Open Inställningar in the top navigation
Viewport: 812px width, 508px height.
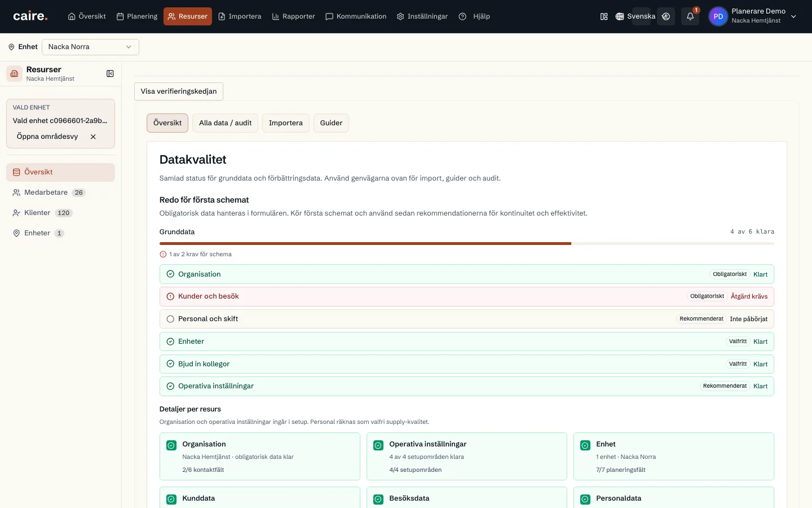pos(422,16)
